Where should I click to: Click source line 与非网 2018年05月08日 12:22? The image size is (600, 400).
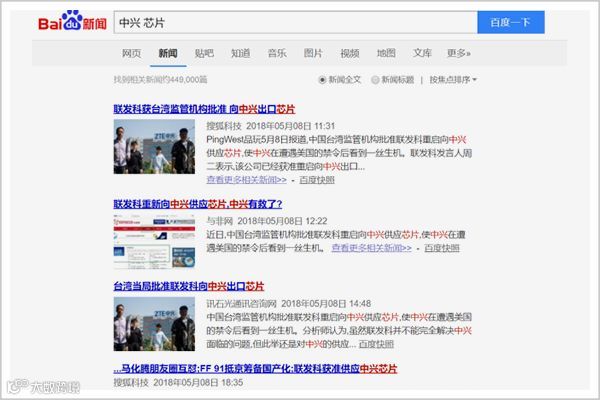(x=267, y=221)
